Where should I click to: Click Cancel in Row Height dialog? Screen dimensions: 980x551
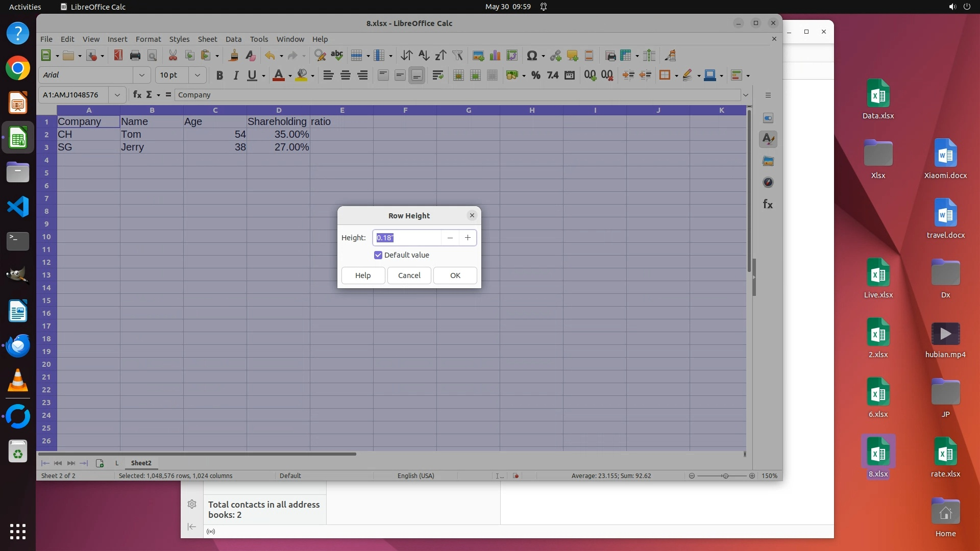tap(409, 275)
